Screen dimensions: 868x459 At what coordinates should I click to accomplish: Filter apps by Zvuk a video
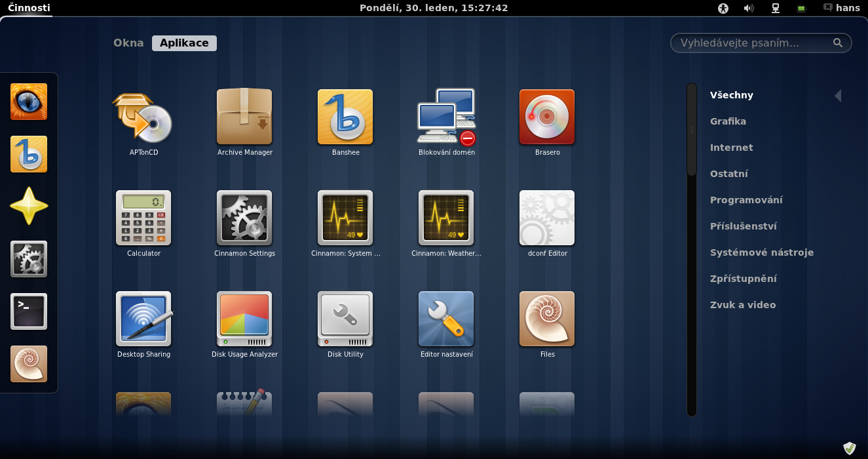tap(743, 305)
